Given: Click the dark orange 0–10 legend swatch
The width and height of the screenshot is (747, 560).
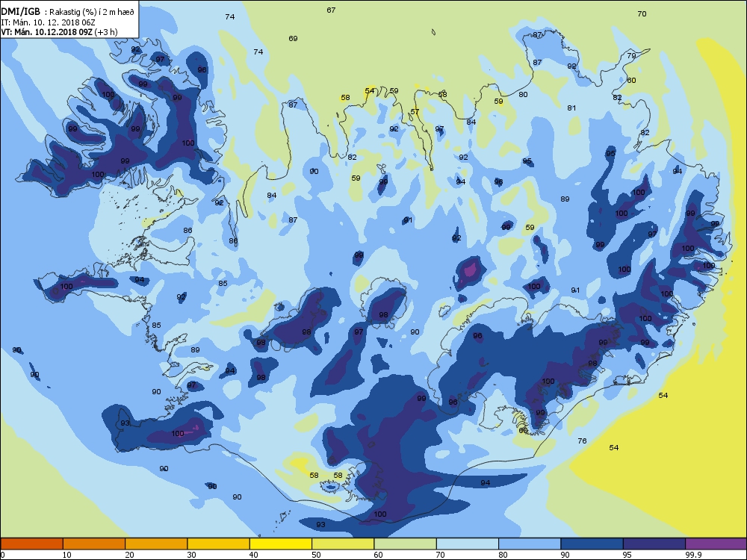Looking at the screenshot, I should [31, 544].
